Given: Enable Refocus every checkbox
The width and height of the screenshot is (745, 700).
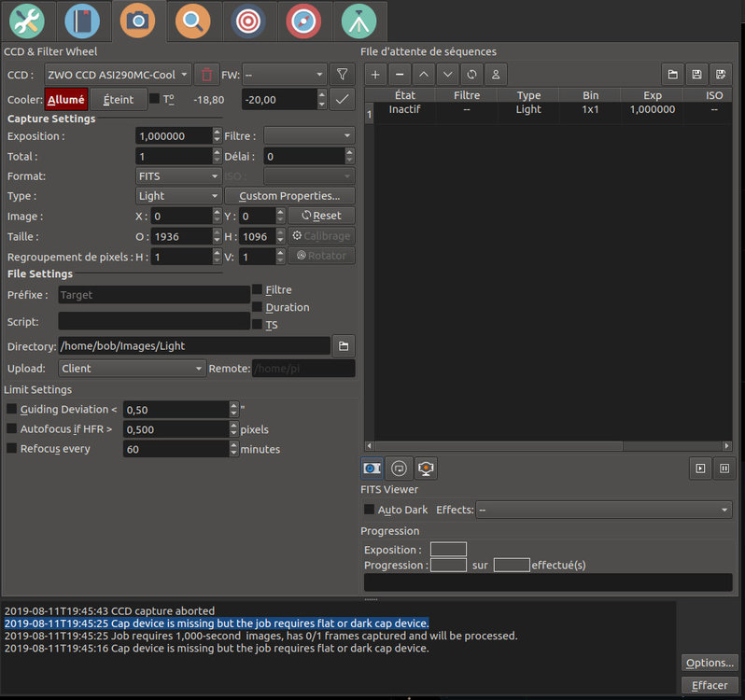Looking at the screenshot, I should pos(12,448).
